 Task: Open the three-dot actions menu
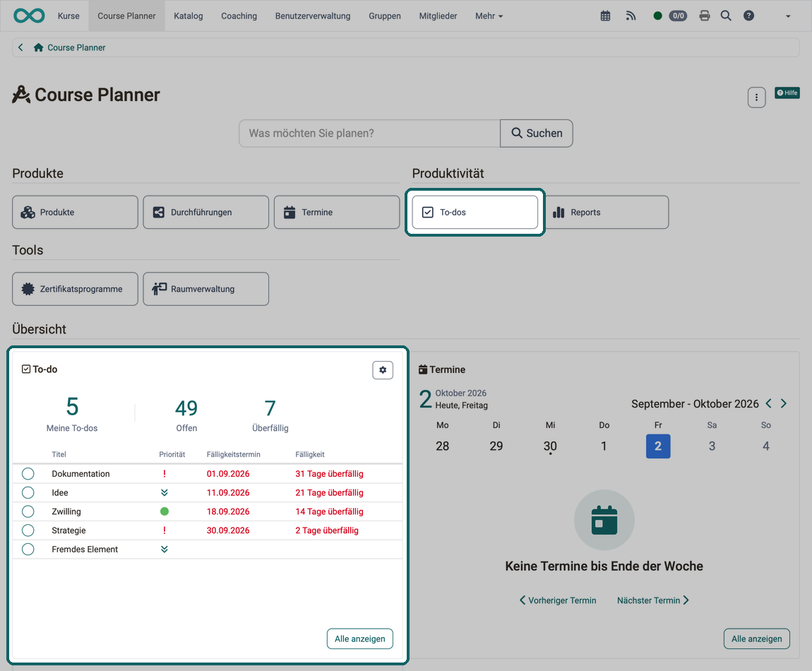(x=757, y=97)
